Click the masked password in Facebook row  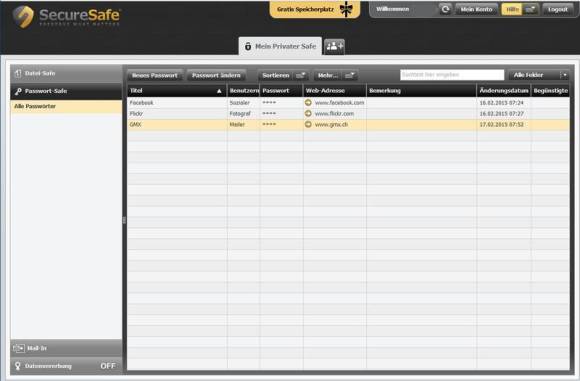click(x=269, y=102)
